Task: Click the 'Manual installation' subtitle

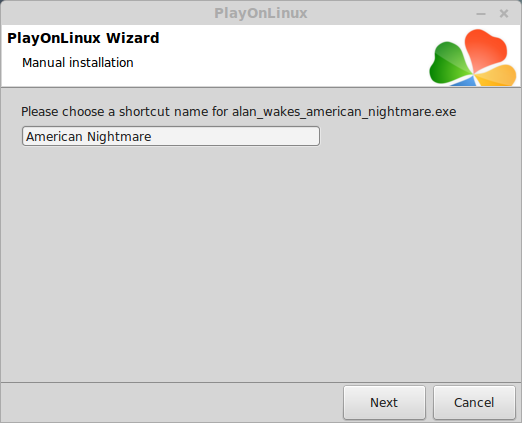Action: (x=78, y=63)
